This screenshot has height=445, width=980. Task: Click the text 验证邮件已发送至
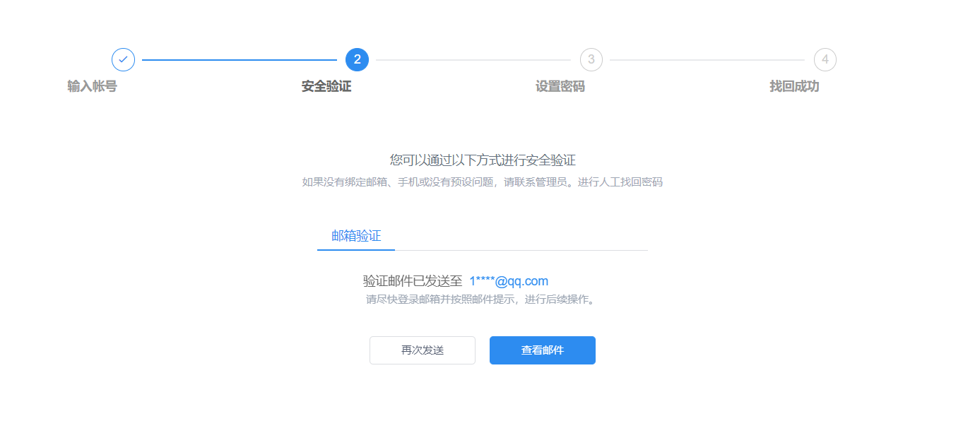[413, 281]
